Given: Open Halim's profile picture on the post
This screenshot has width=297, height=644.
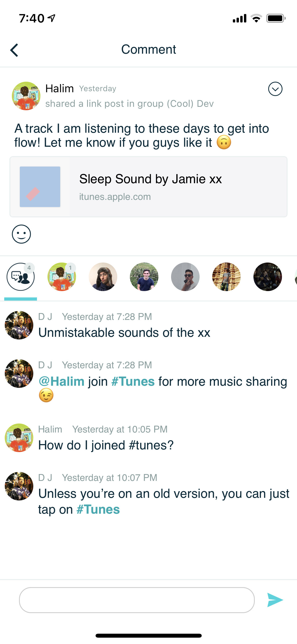Looking at the screenshot, I should (26, 96).
